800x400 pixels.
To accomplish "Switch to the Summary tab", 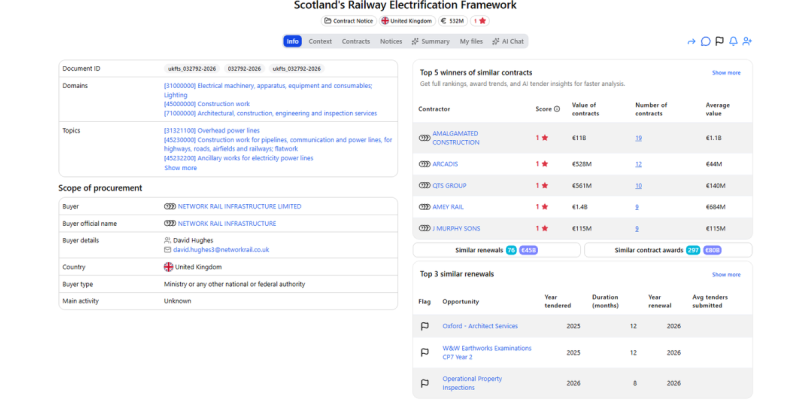I will 431,41.
